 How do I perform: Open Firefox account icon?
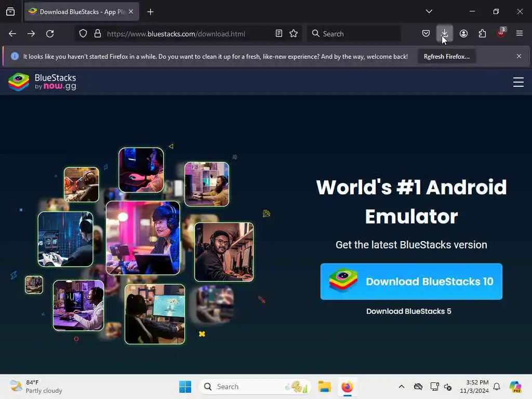pyautogui.click(x=463, y=33)
